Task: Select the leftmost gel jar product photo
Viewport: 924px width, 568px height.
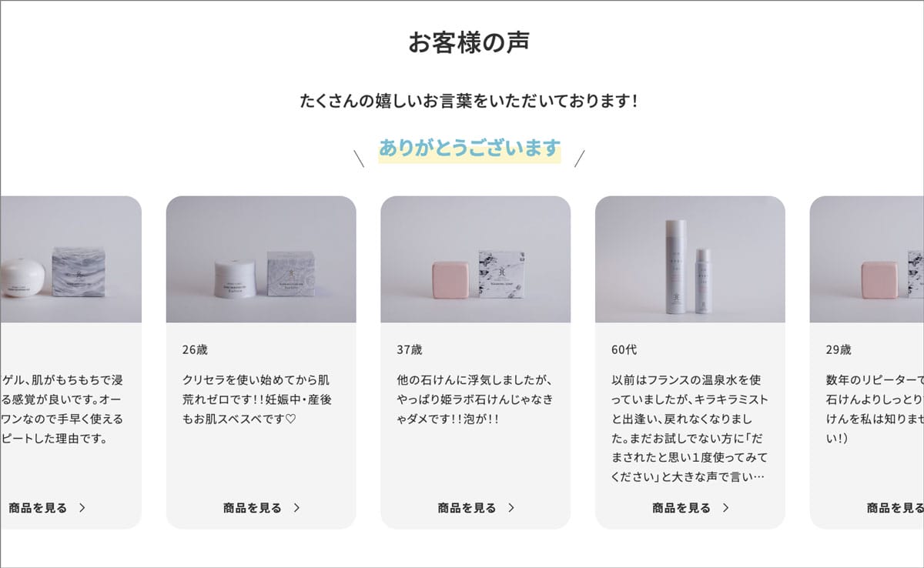Action: tap(71, 259)
